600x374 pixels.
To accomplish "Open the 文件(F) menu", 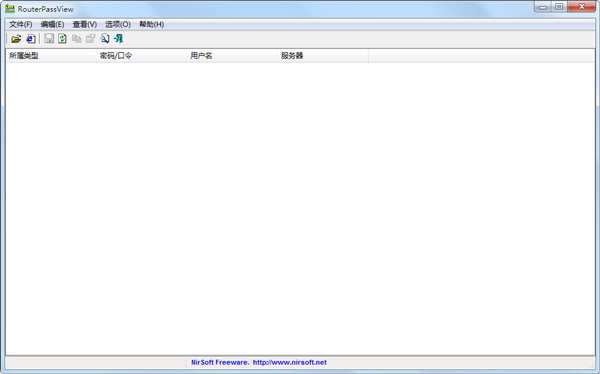I will click(x=21, y=24).
